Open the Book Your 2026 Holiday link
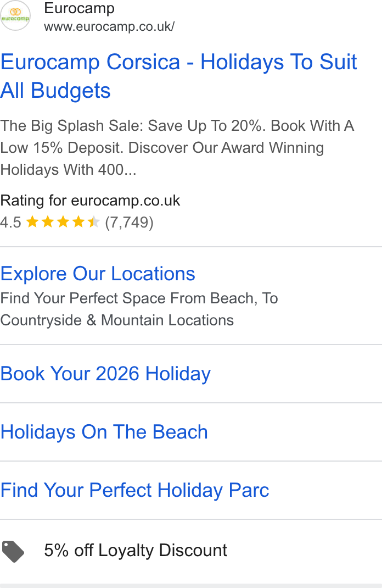 pos(105,374)
